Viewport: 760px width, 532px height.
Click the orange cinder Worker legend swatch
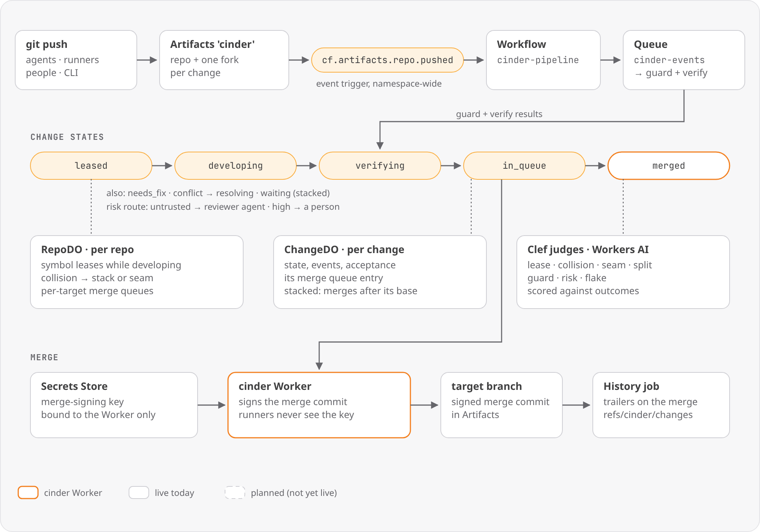click(28, 492)
